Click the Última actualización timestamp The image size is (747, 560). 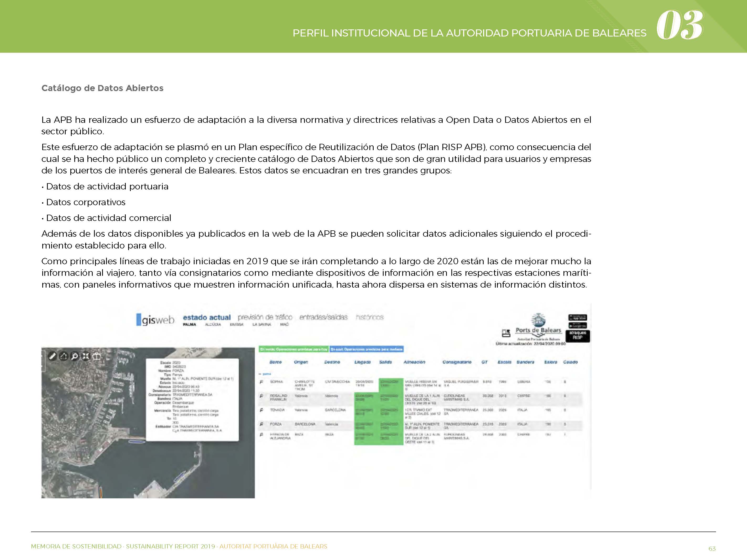[x=531, y=344]
